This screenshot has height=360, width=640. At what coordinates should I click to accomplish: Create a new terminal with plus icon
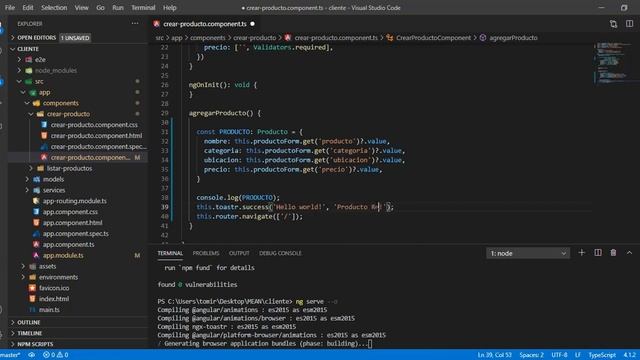pyautogui.click(x=582, y=253)
